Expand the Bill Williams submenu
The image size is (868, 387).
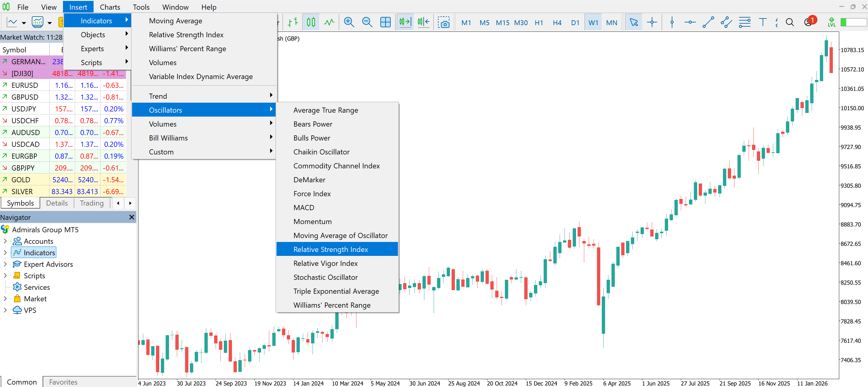(x=204, y=138)
